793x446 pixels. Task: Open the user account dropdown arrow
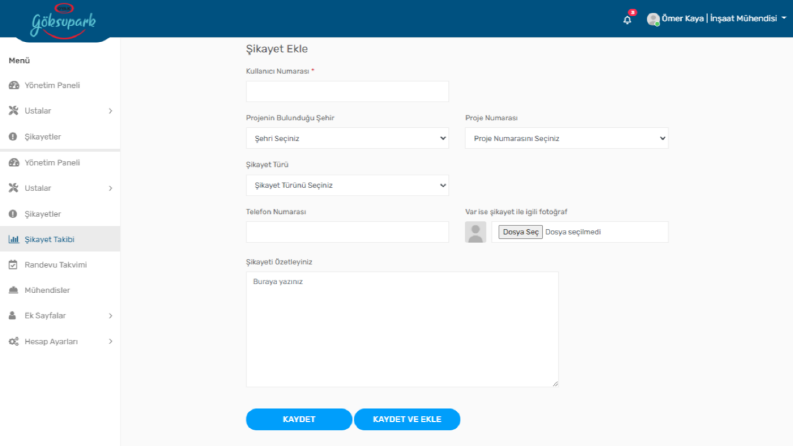[x=784, y=18]
